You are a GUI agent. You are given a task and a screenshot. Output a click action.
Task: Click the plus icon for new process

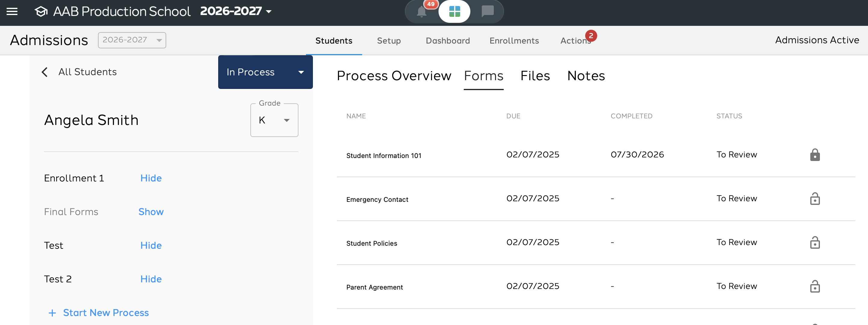52,313
